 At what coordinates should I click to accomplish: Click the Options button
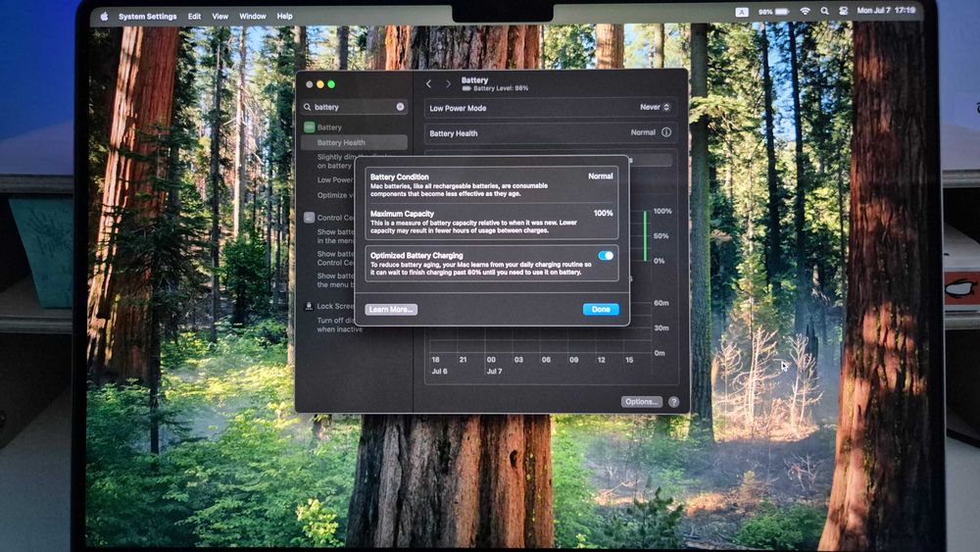(x=641, y=402)
